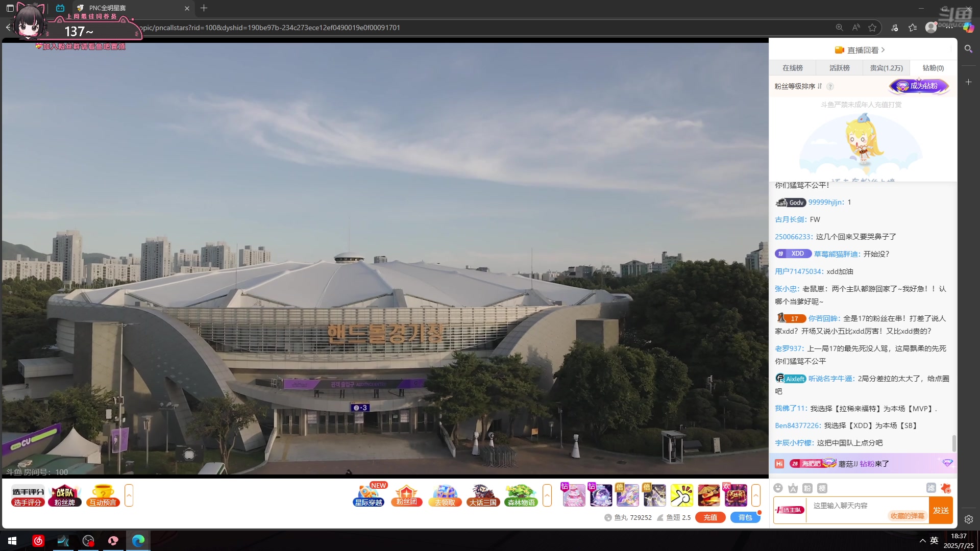980x551 pixels.
Task: Open 选手评分 player rating icon
Action: pos(28,495)
